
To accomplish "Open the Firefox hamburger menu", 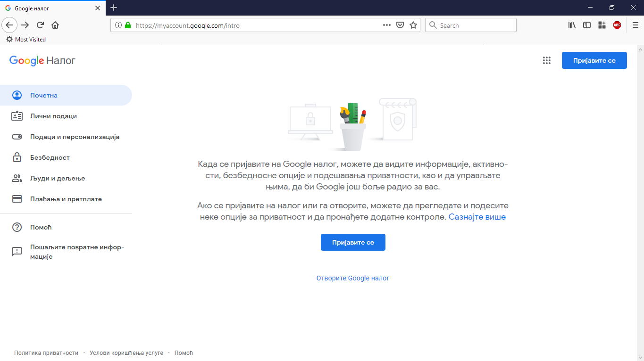I will click(635, 25).
